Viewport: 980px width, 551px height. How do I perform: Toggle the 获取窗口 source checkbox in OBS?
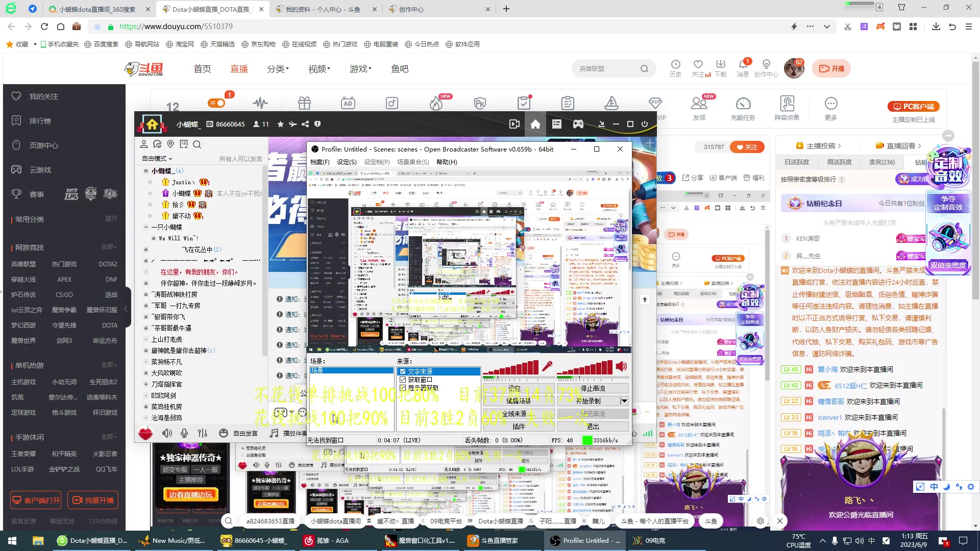coord(403,380)
